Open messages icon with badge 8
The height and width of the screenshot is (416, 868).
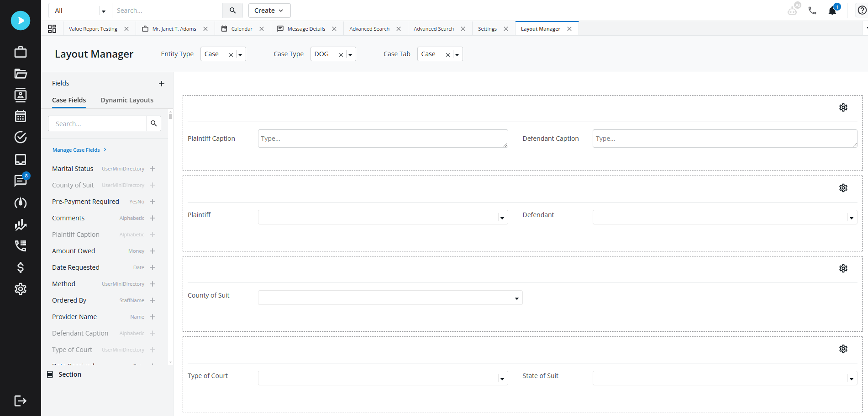[21, 181]
